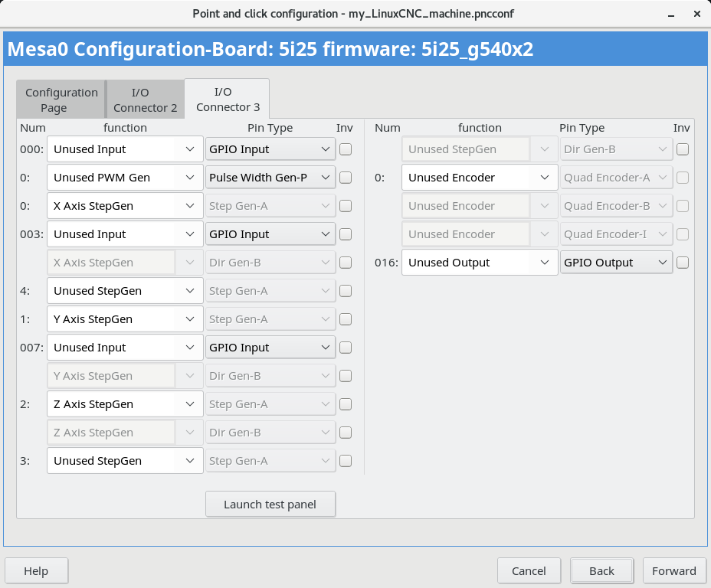The height and width of the screenshot is (588, 711).
Task: Check Inv on row 3 Unused StepGen
Action: (346, 461)
